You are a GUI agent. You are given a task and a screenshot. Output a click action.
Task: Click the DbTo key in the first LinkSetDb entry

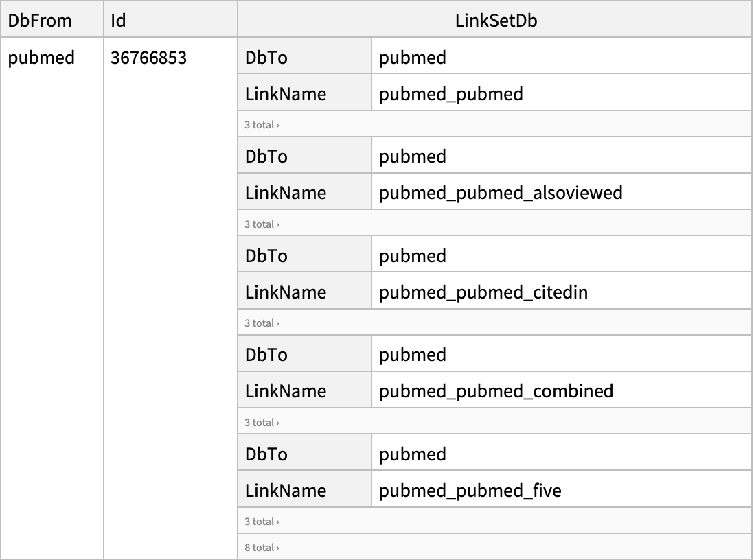coord(266,58)
